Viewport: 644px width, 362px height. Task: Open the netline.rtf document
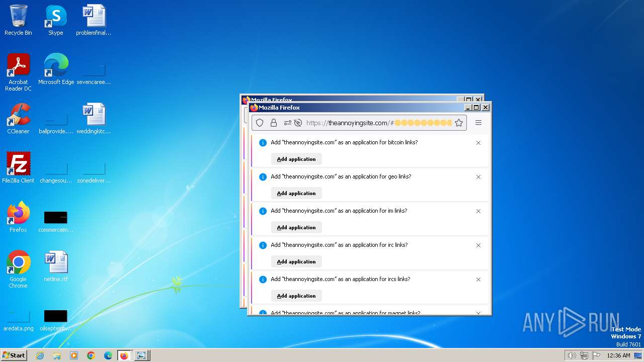click(x=56, y=266)
